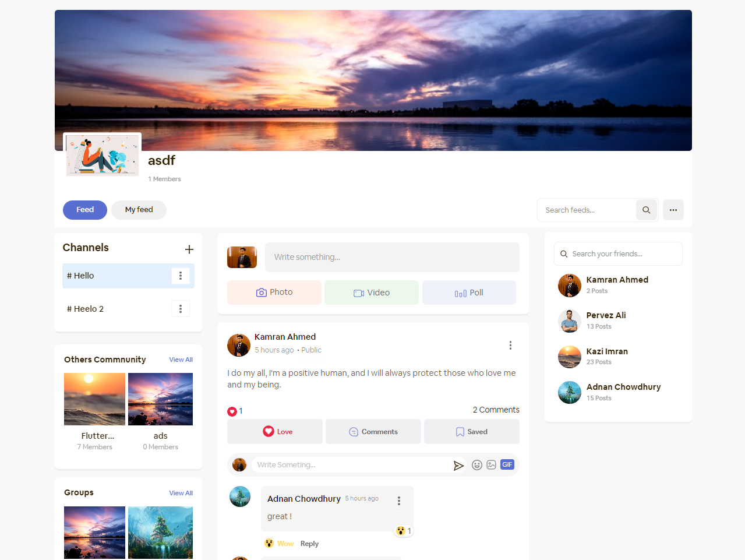Open the Flutter community thumbnail
Screen dimensions: 745x560
tap(94, 399)
